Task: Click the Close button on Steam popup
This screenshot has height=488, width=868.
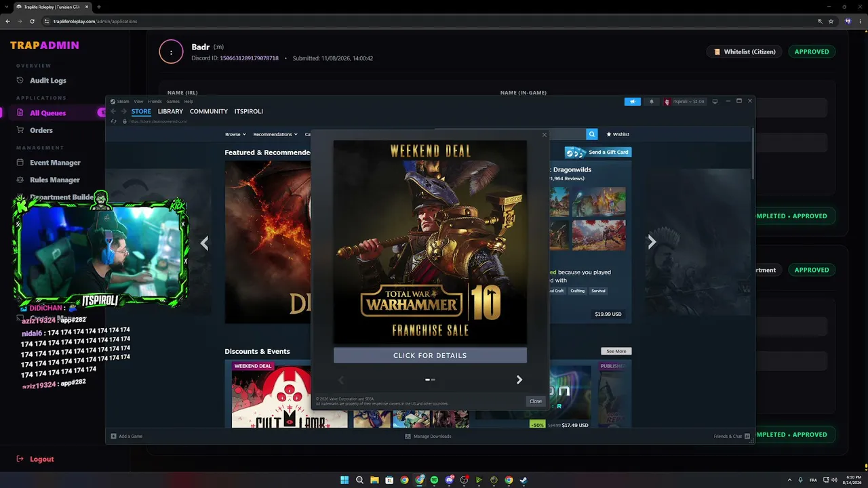Action: pyautogui.click(x=536, y=401)
